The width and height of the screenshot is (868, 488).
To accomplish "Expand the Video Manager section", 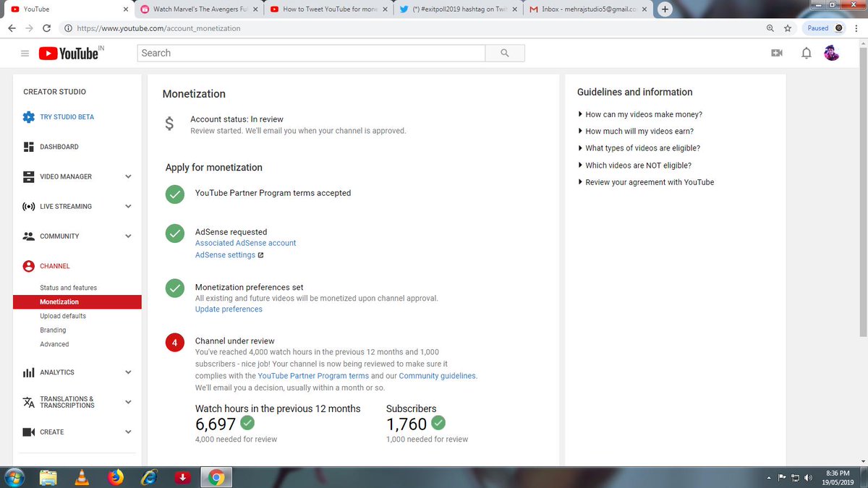I will pyautogui.click(x=128, y=176).
